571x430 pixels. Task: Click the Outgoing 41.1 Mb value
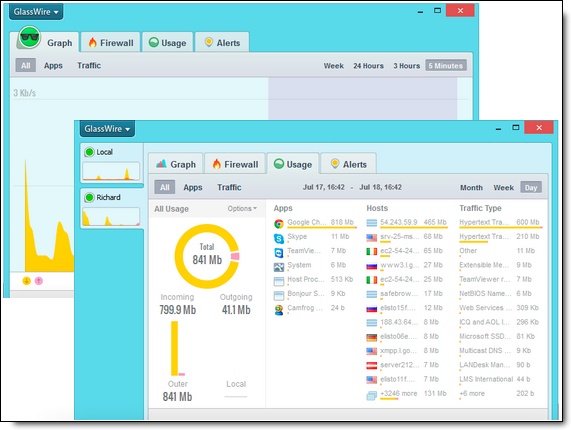point(236,310)
